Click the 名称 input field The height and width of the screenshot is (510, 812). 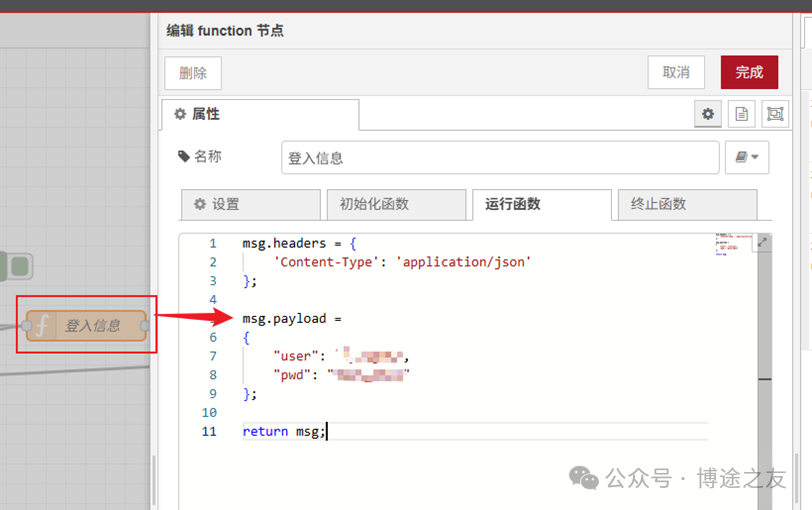[500, 157]
